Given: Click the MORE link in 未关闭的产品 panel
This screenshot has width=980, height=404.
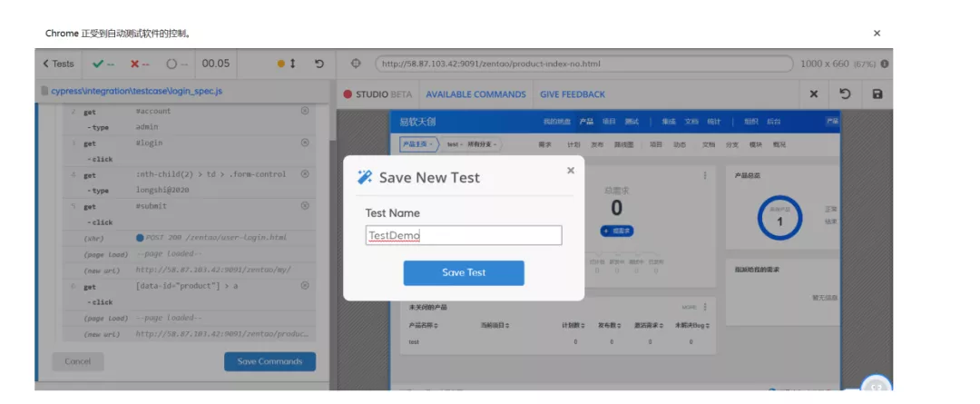Looking at the screenshot, I should pyautogui.click(x=690, y=307).
